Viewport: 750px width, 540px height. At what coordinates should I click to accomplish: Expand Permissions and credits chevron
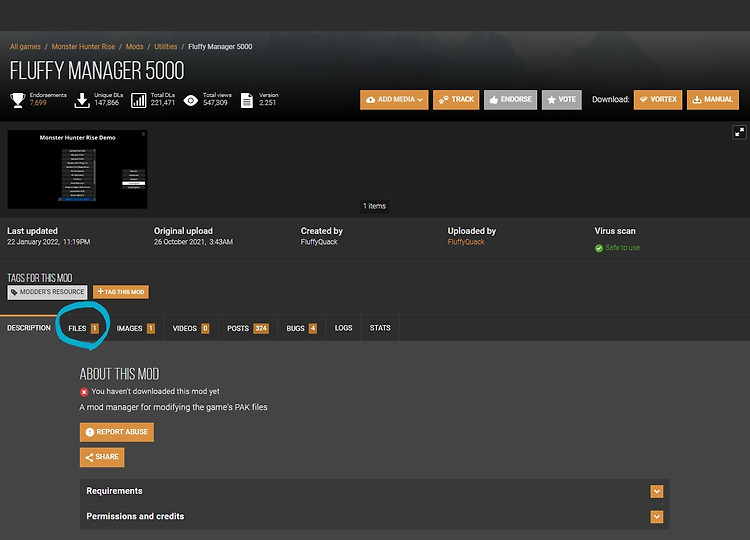[x=656, y=517]
